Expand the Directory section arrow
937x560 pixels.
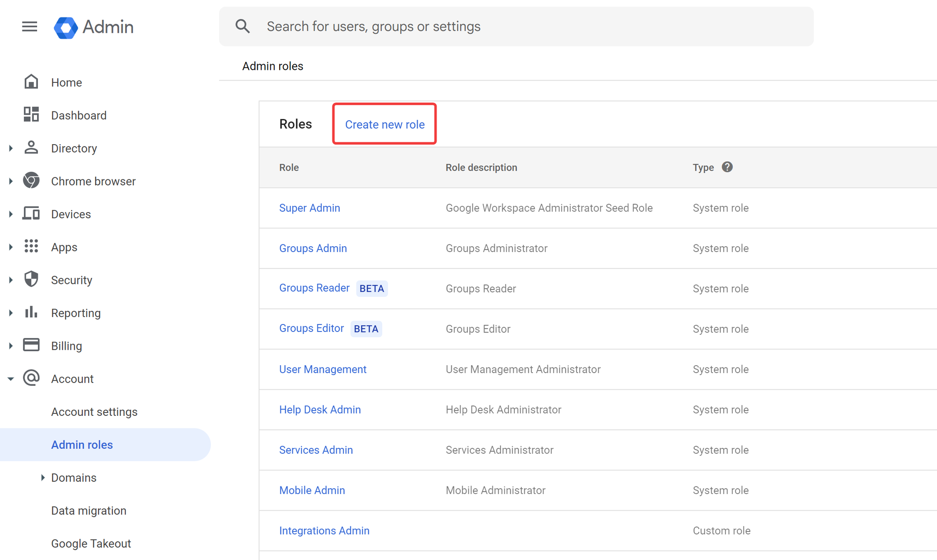point(11,148)
